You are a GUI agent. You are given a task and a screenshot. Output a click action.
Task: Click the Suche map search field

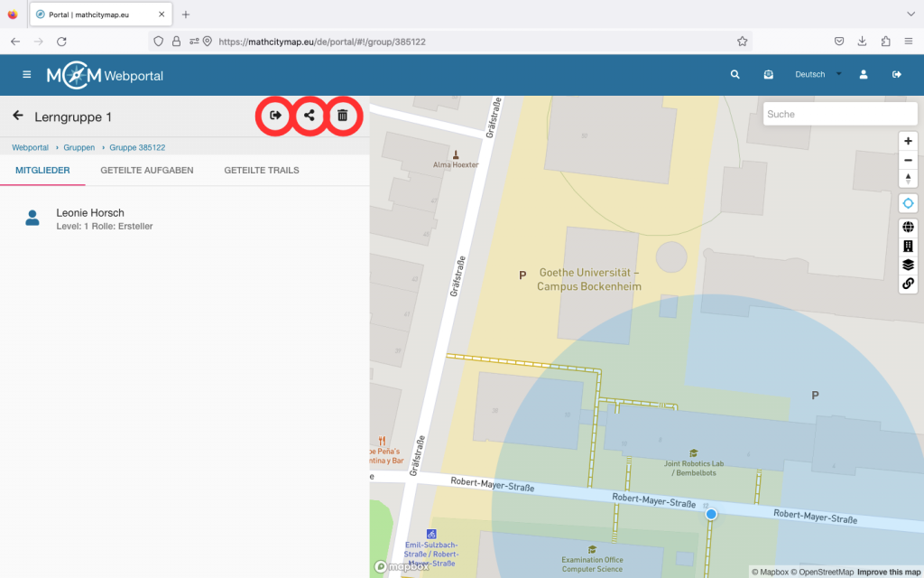(x=827, y=114)
